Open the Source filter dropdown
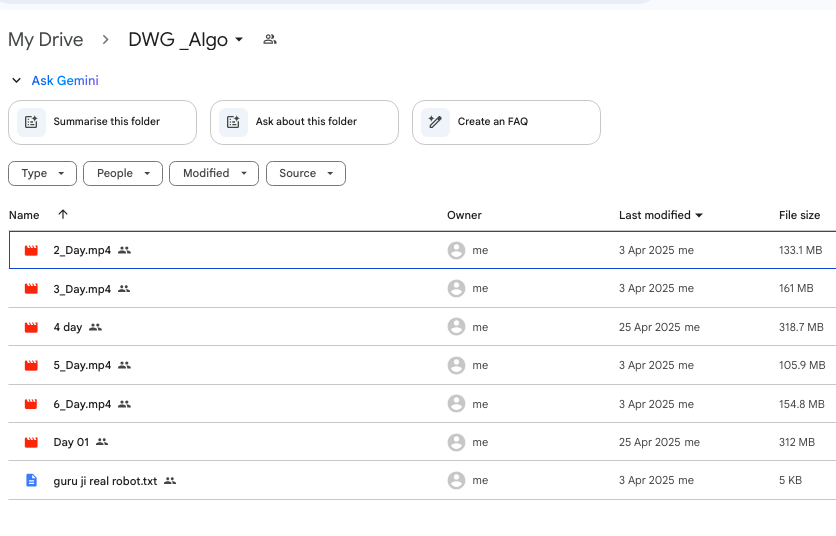This screenshot has height=536, width=836. 305,173
